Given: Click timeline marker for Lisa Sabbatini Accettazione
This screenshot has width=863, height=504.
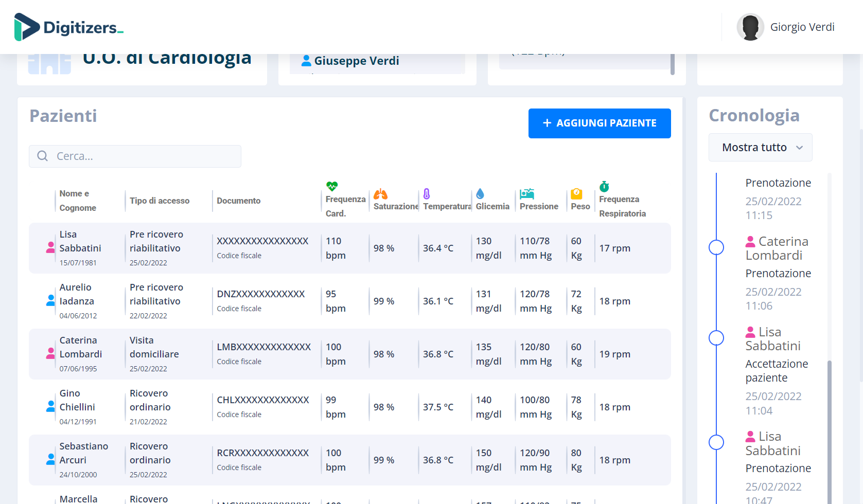Looking at the screenshot, I should [716, 338].
